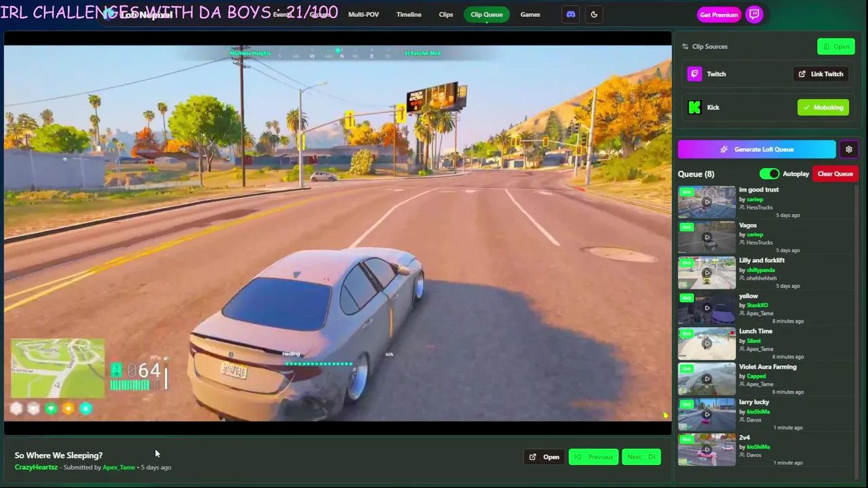
Task: Open chillypanda's profile link
Action: coord(761,270)
